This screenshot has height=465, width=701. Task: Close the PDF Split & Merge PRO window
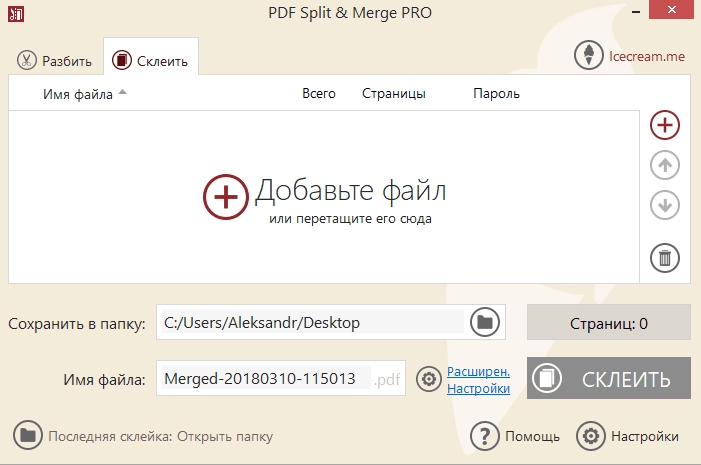671,9
